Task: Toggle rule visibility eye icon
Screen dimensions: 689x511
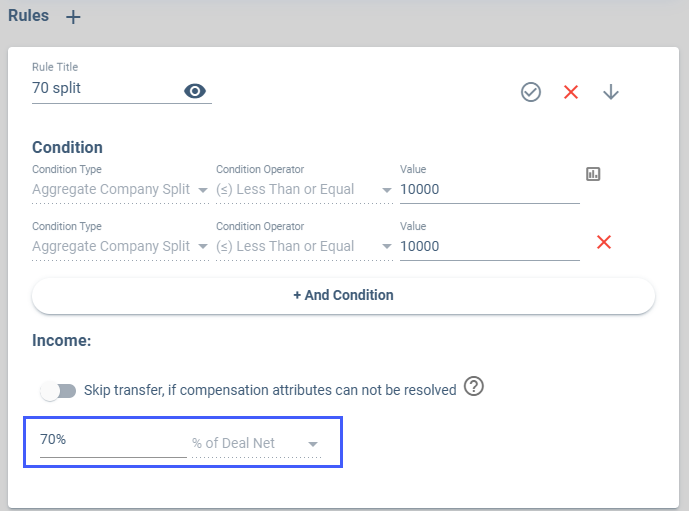Action: point(195,91)
